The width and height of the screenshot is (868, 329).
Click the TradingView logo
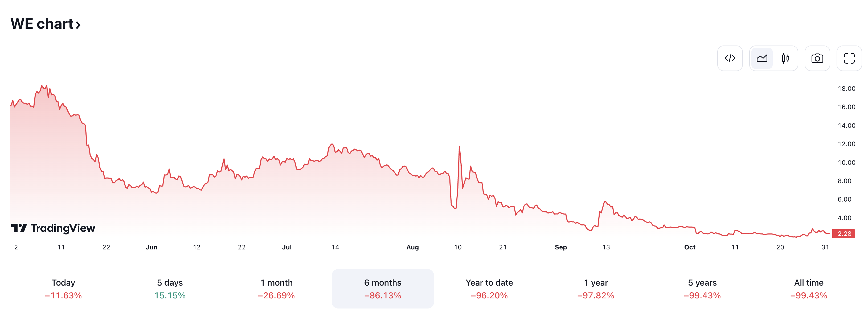(53, 228)
